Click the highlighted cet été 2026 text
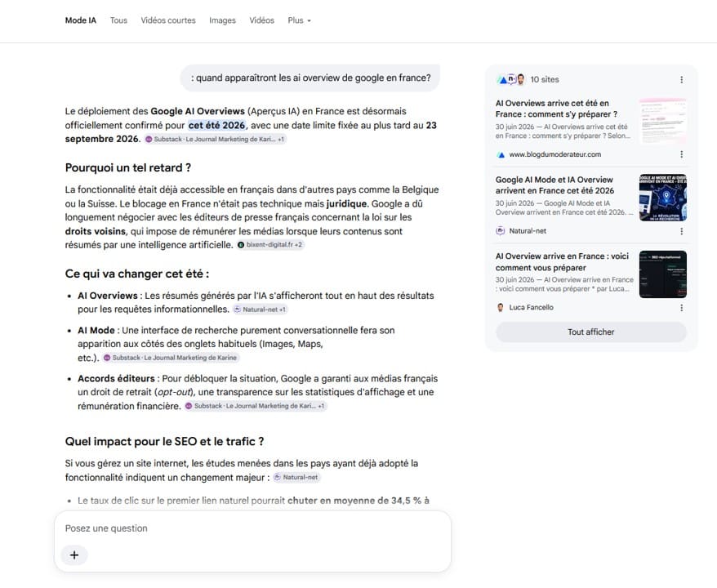 [216, 125]
